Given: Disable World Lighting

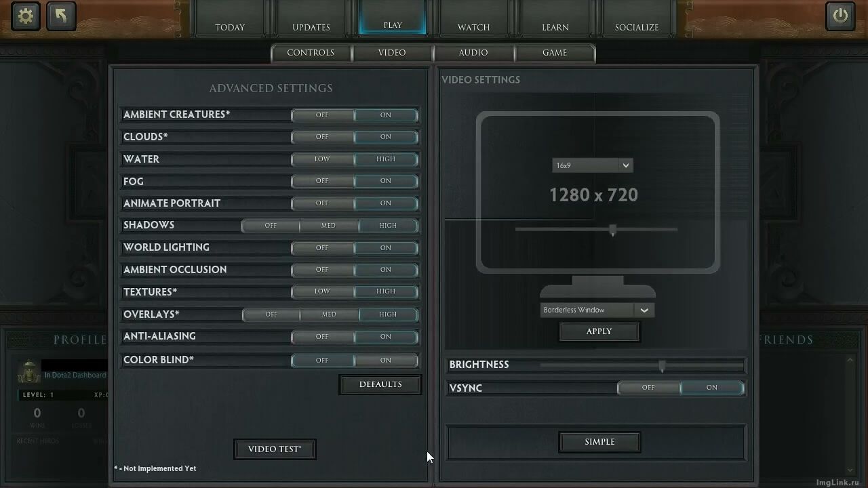Looking at the screenshot, I should (322, 248).
